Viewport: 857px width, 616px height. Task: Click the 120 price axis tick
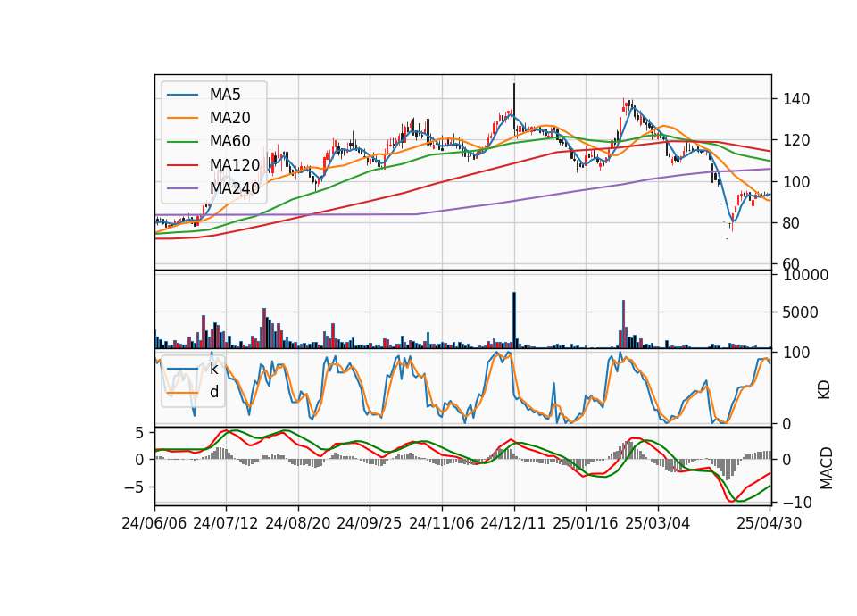(x=796, y=140)
